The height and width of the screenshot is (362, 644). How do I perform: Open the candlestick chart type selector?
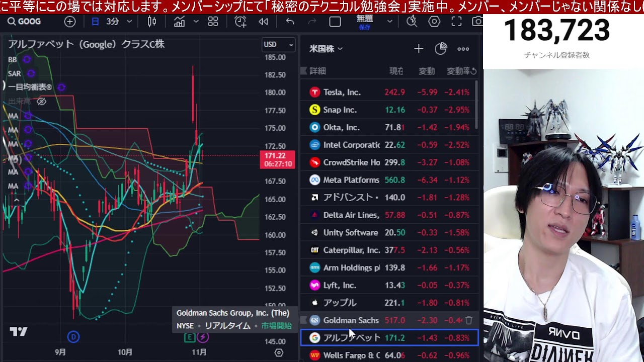coord(151,22)
